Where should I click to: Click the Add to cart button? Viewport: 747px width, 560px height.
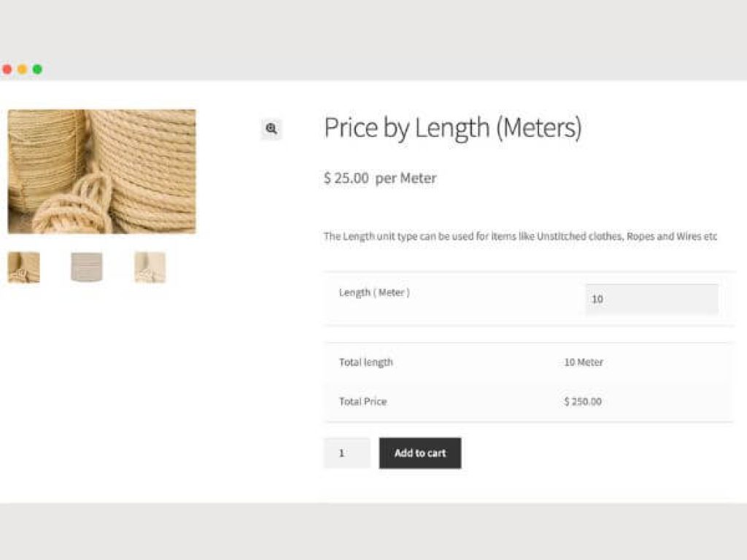[419, 453]
